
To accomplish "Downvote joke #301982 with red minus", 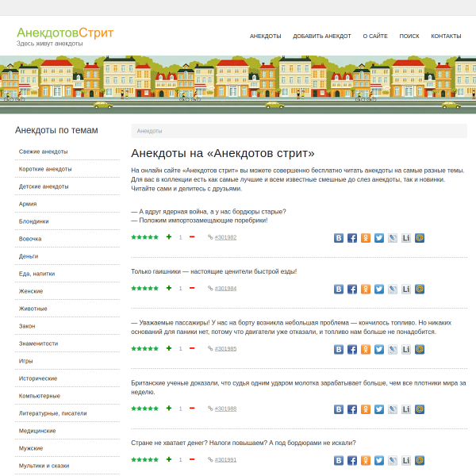I will pos(192,236).
